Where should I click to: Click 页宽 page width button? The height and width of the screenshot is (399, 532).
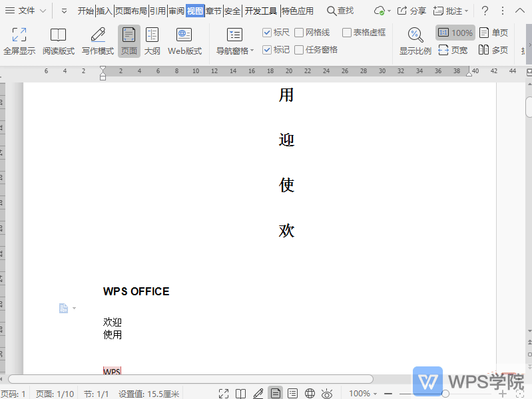point(453,50)
